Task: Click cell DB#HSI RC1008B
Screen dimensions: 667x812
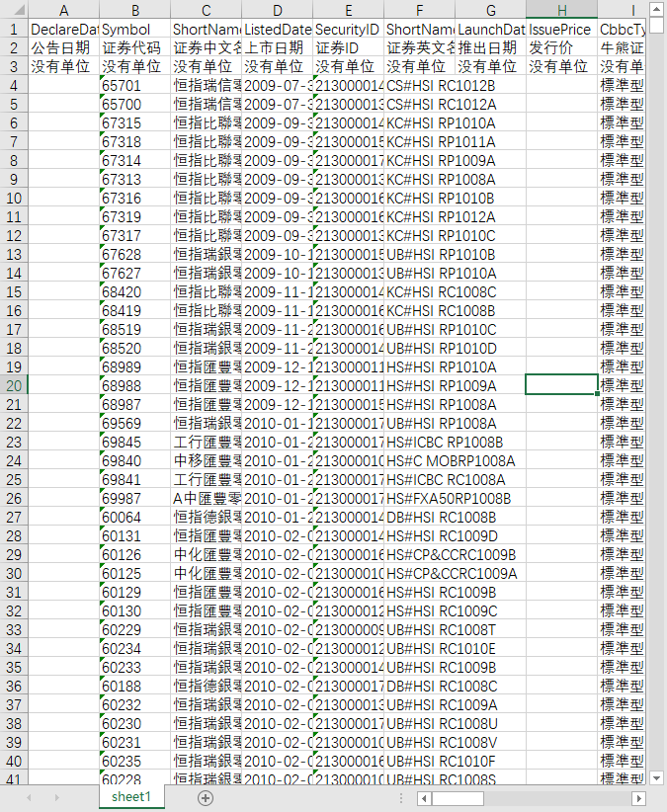Action: click(442, 517)
